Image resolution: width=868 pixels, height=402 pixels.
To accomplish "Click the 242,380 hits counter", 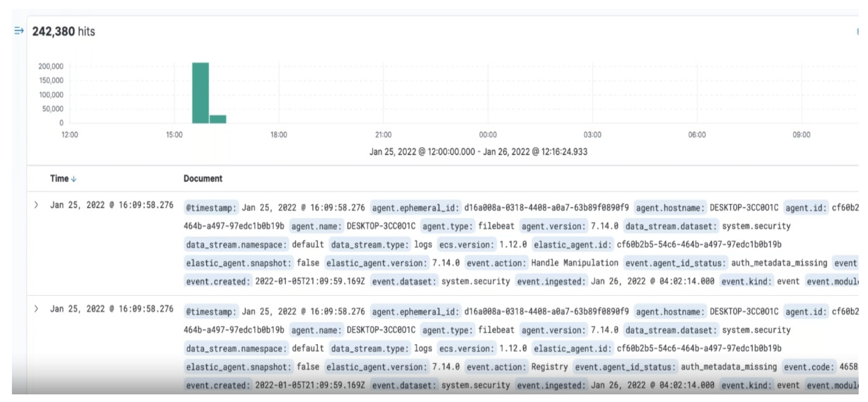I will [x=63, y=31].
